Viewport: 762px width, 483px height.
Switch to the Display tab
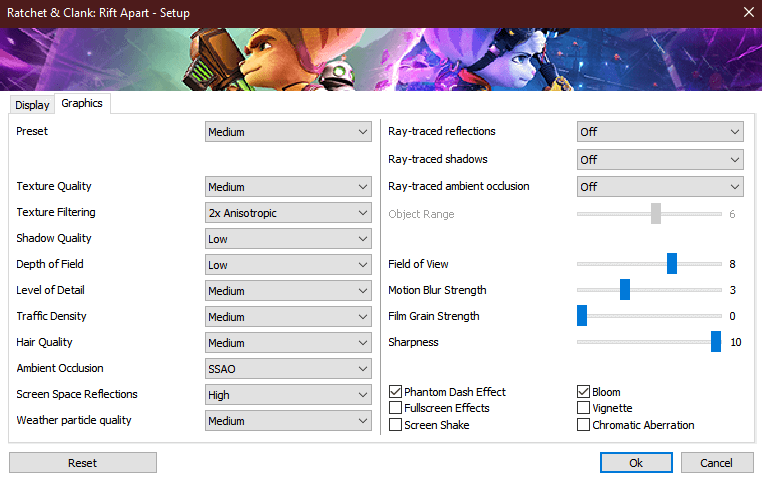(x=32, y=105)
